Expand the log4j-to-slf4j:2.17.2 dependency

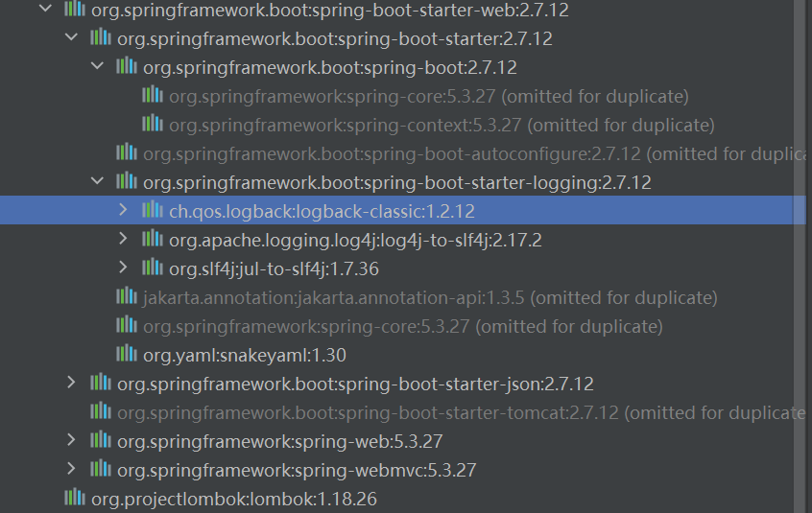pos(123,239)
